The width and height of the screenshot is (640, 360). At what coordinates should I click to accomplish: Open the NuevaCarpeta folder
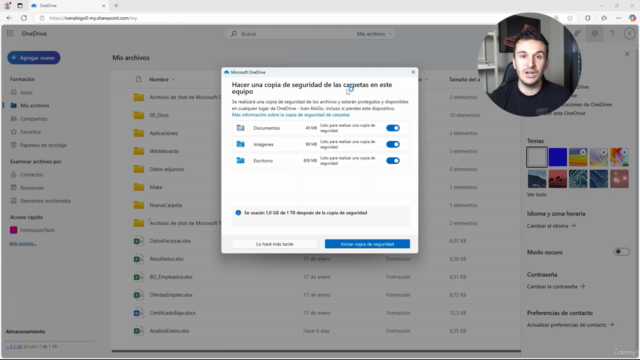166,205
